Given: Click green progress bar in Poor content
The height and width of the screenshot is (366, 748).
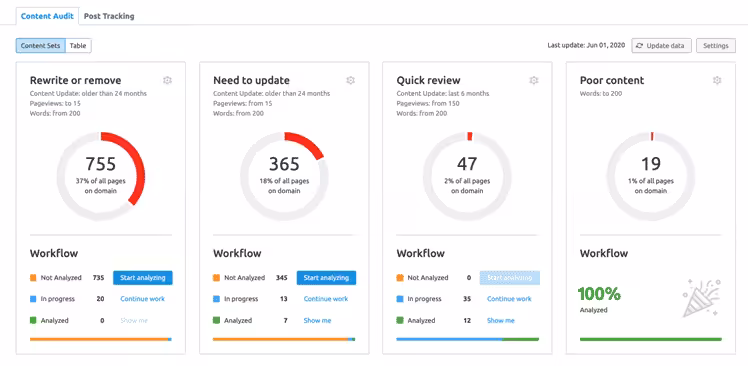Looking at the screenshot, I should pos(651,339).
